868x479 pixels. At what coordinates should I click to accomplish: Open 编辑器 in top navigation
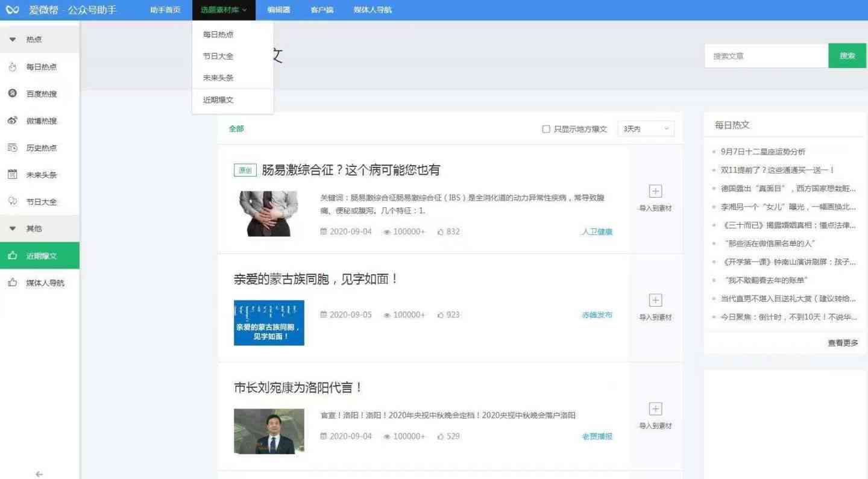click(278, 10)
